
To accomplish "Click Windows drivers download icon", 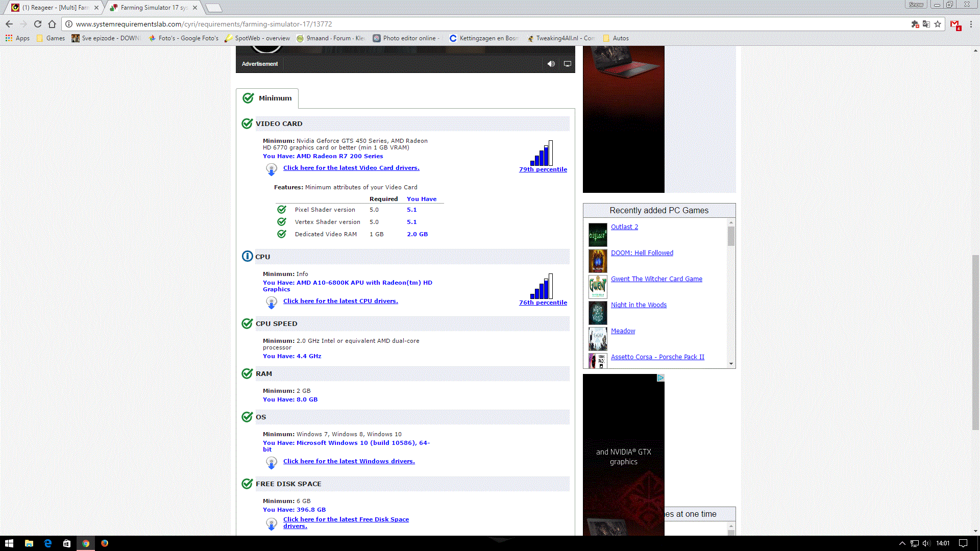I will click(272, 463).
